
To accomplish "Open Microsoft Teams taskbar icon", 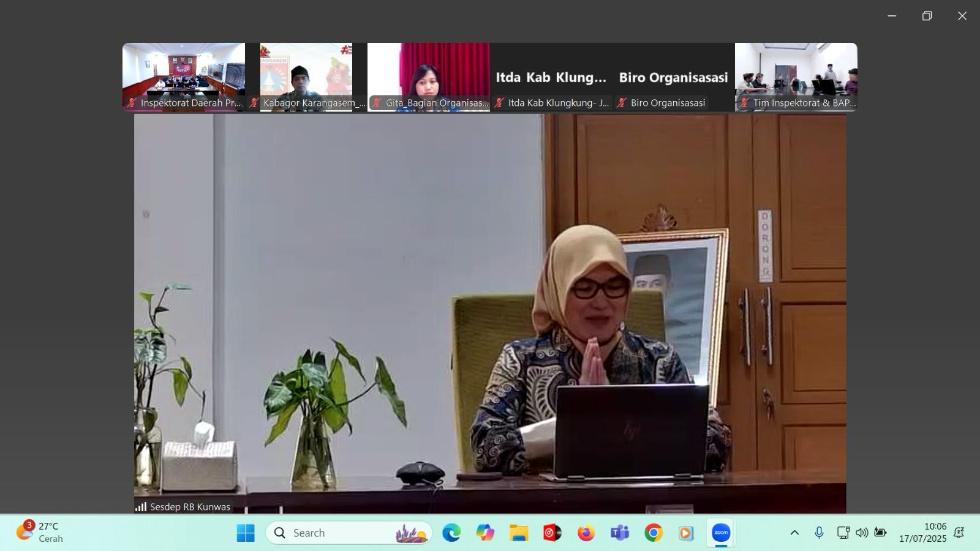I will pyautogui.click(x=620, y=533).
